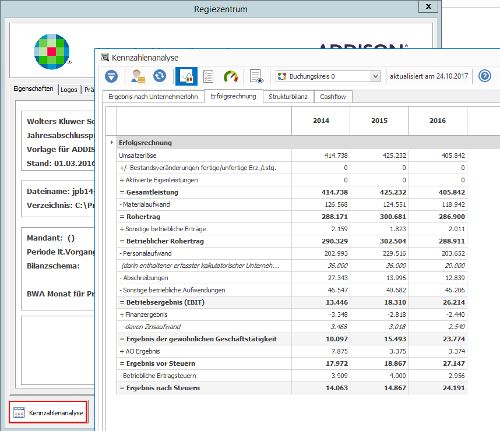This screenshot has width=500, height=431.
Task: Select the Aktivierte Eigenleistungen row label
Action: (x=159, y=180)
